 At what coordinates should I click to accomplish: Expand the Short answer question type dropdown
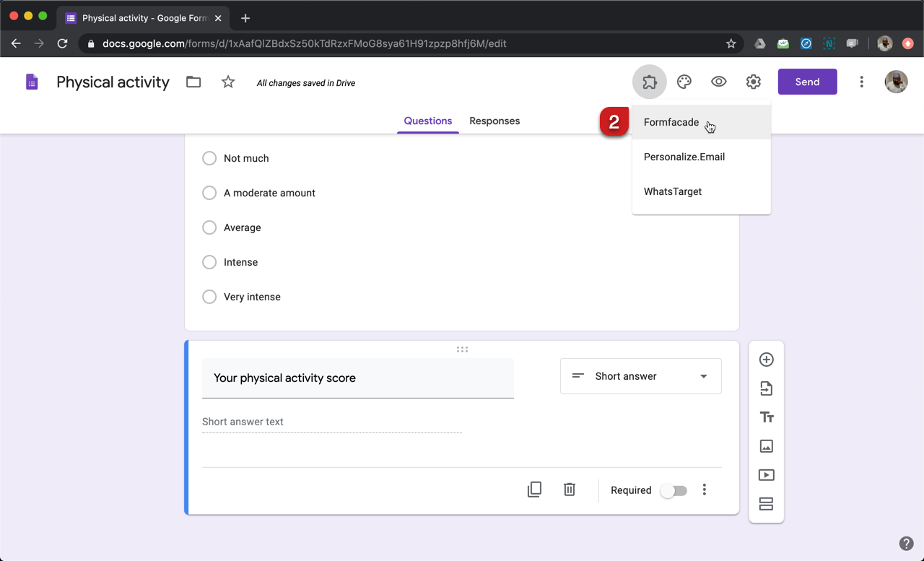(640, 376)
